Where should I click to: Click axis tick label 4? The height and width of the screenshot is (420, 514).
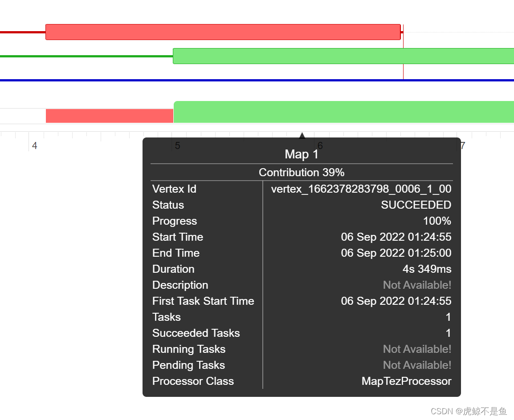34,145
